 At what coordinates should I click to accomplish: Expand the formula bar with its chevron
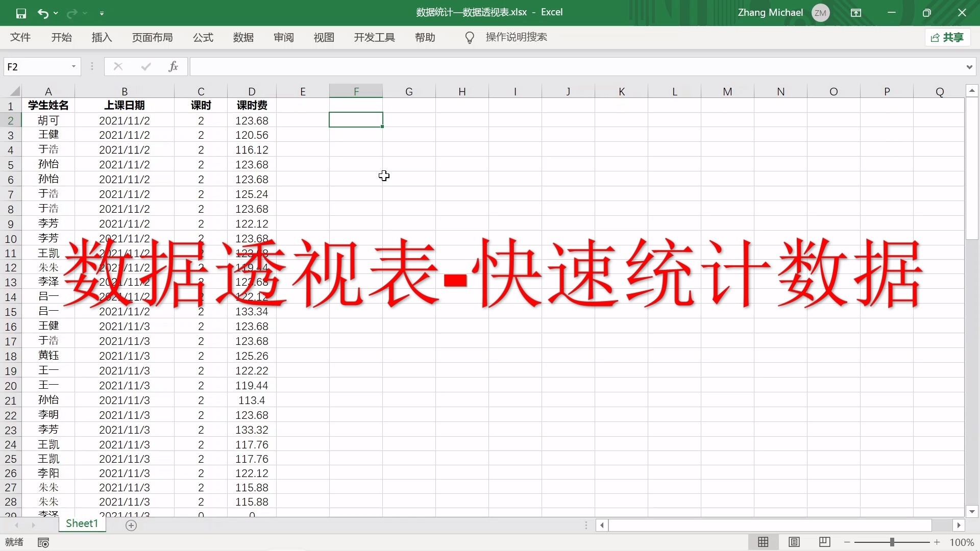pos(969,66)
